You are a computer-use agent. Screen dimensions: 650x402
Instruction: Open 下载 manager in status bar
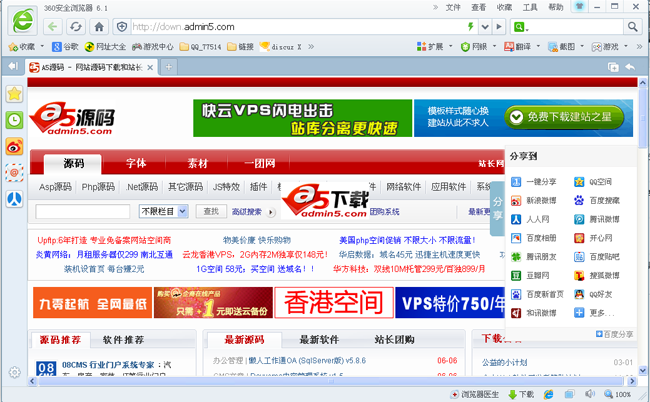pos(521,394)
